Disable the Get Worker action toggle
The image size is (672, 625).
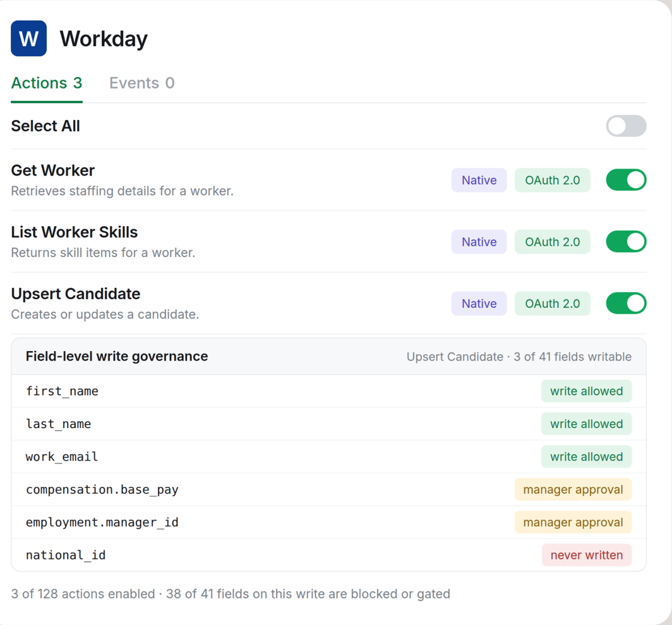(x=626, y=180)
